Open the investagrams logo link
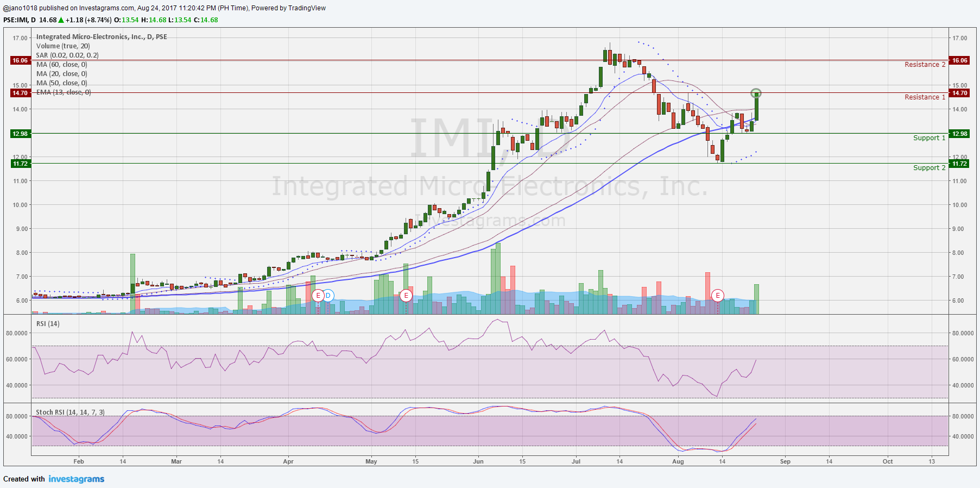 pos(77,479)
